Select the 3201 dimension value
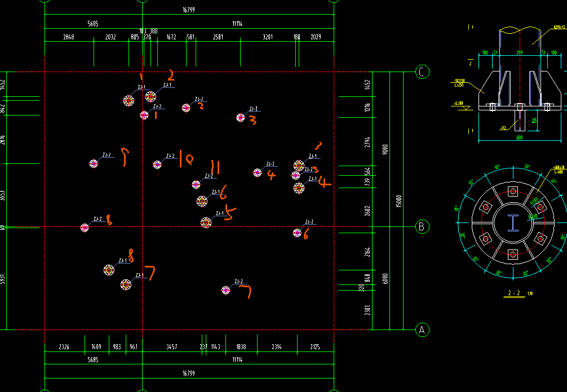Image resolution: width=567 pixels, height=392 pixels. [268, 37]
